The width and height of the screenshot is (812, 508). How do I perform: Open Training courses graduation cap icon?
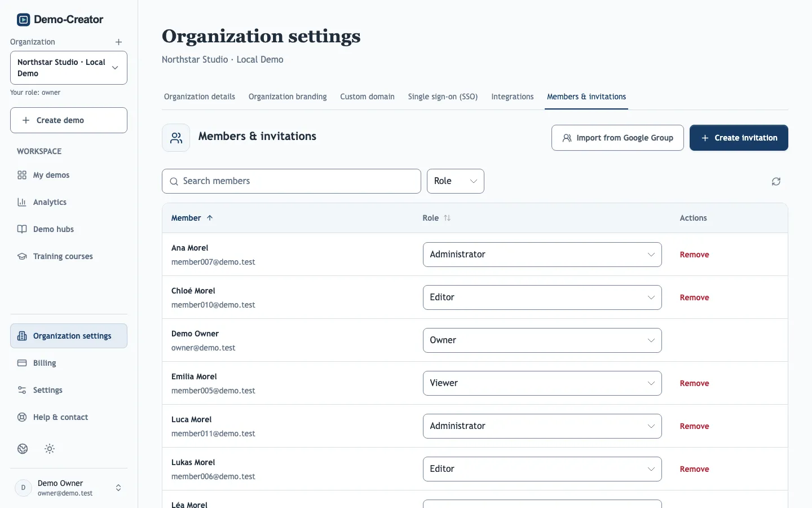click(x=22, y=256)
